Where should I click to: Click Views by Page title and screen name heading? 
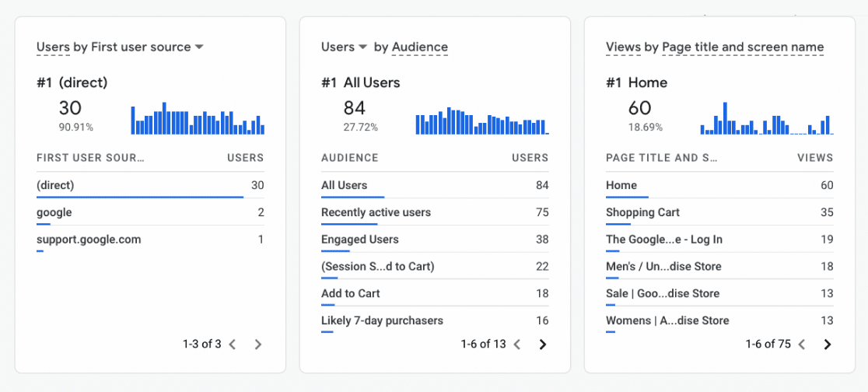pyautogui.click(x=714, y=47)
